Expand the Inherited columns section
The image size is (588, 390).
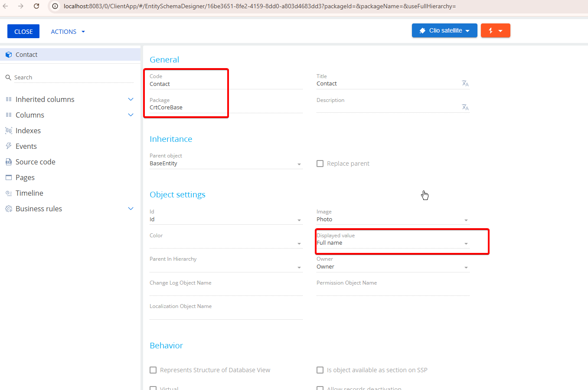[x=131, y=99]
